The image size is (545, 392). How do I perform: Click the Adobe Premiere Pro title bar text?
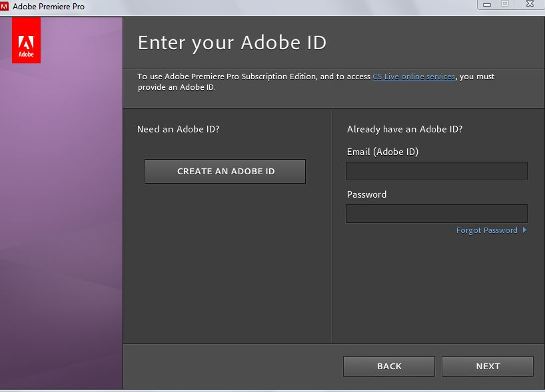coord(49,7)
